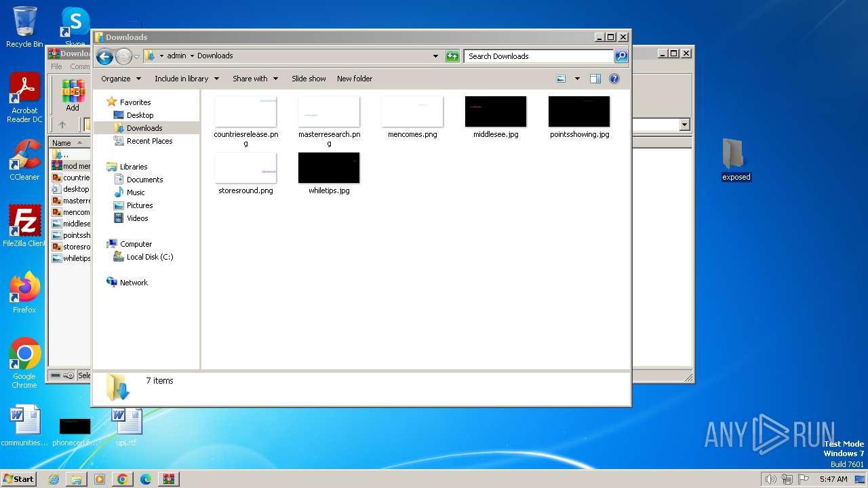Launch Acrobat Reader DC from desktop

click(x=24, y=98)
